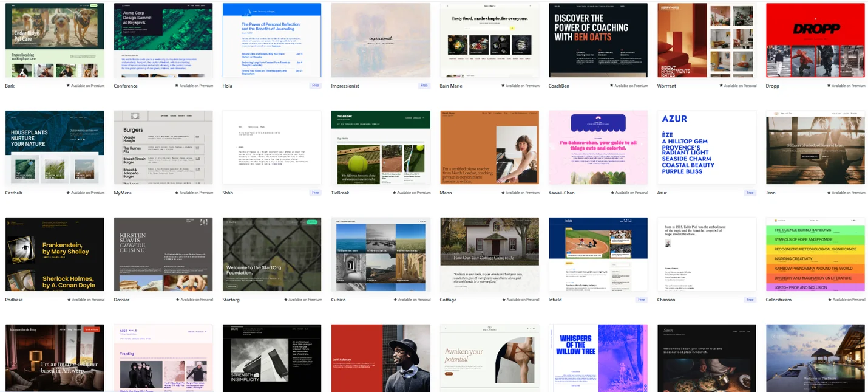Screen dimensions: 868x392
Task: Select the Podbase Frankenstein theme thumbnail
Action: pyautogui.click(x=55, y=255)
